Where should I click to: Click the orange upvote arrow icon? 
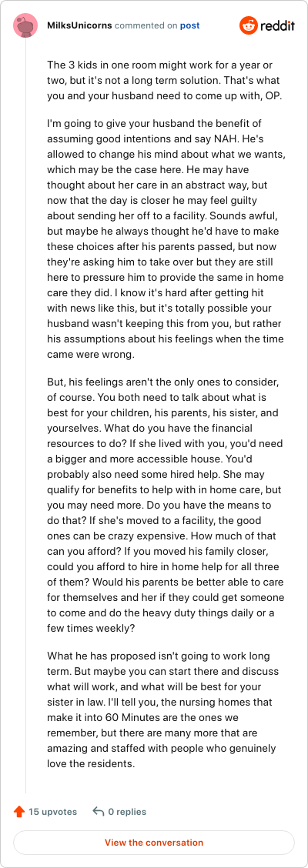click(x=18, y=812)
